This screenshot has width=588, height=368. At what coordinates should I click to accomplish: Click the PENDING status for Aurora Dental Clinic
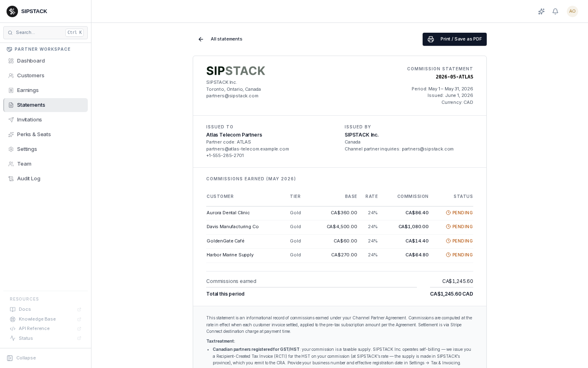[459, 213]
